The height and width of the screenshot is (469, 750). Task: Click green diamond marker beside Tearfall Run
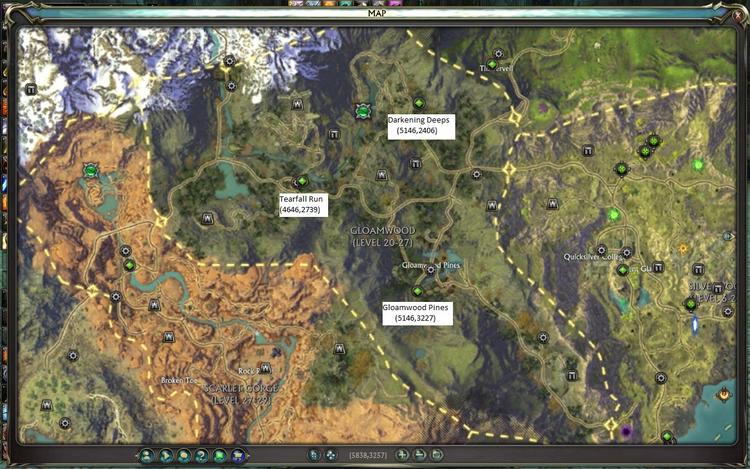click(x=302, y=181)
